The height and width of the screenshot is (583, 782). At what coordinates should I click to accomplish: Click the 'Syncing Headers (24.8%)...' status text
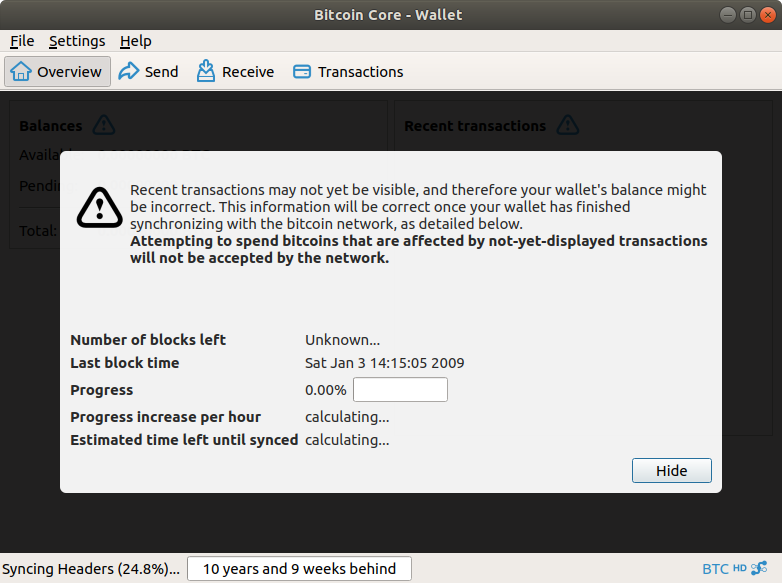click(x=91, y=569)
